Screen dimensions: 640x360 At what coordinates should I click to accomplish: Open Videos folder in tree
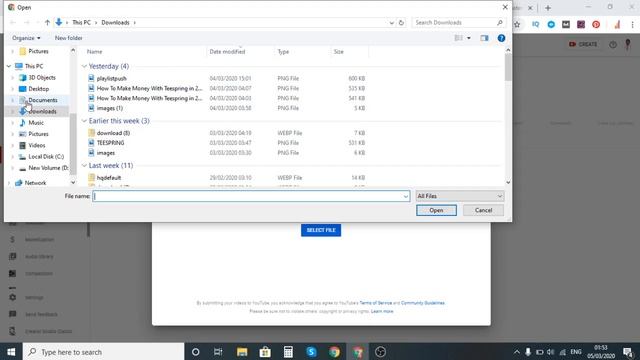(37, 145)
